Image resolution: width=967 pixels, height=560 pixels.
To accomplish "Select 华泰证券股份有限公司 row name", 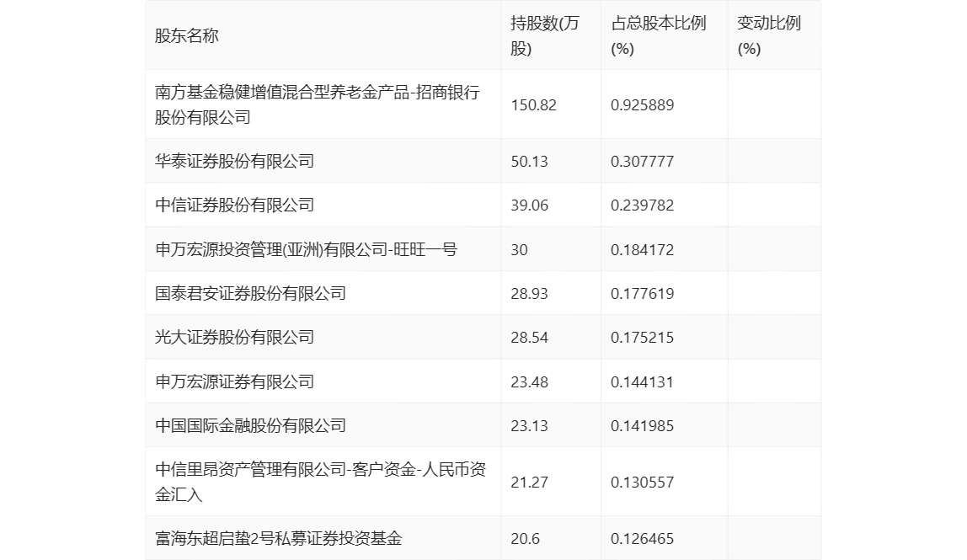I will pos(234,161).
